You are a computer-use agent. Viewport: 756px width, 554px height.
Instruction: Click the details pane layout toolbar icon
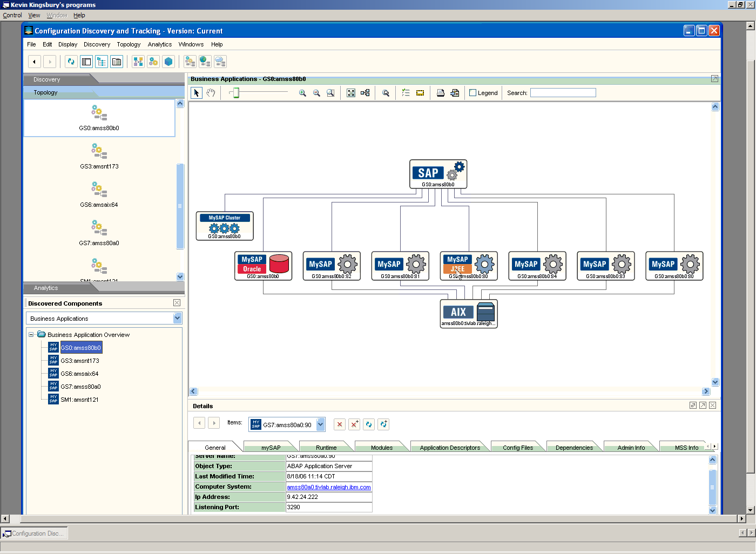click(x=117, y=62)
